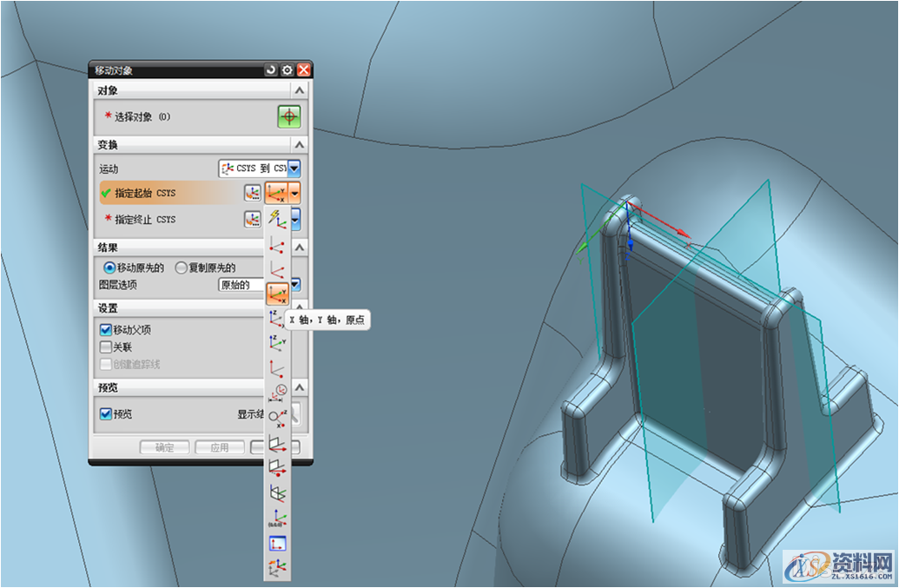Viewport: 899px width, 588px height.
Task: Choose the lightning-bolt inferred CSYS icon
Action: pos(277,218)
